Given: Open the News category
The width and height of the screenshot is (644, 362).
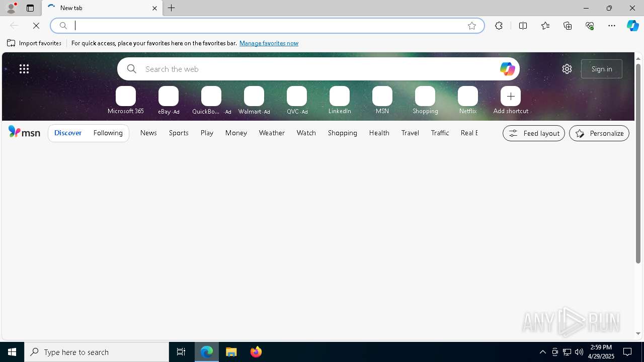Looking at the screenshot, I should [x=148, y=133].
